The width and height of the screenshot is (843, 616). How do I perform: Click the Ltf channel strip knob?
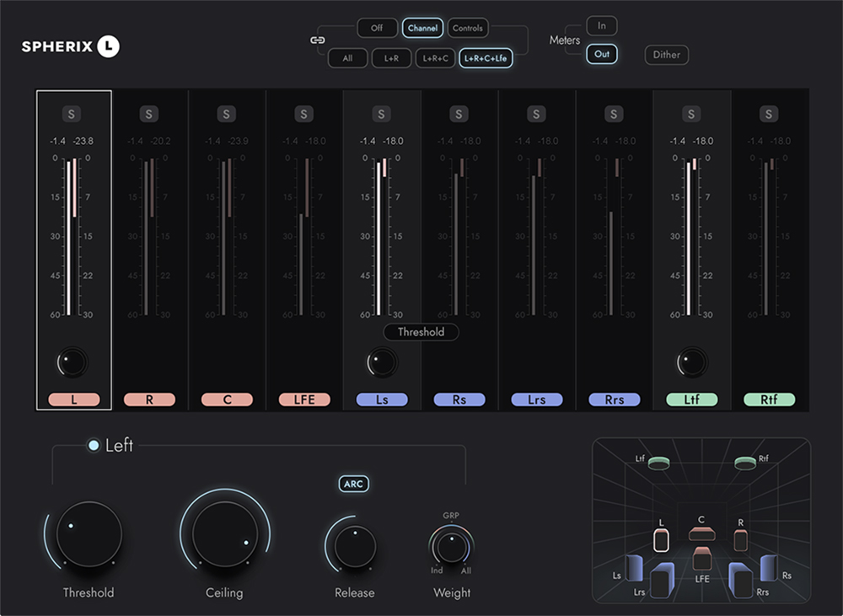click(691, 362)
